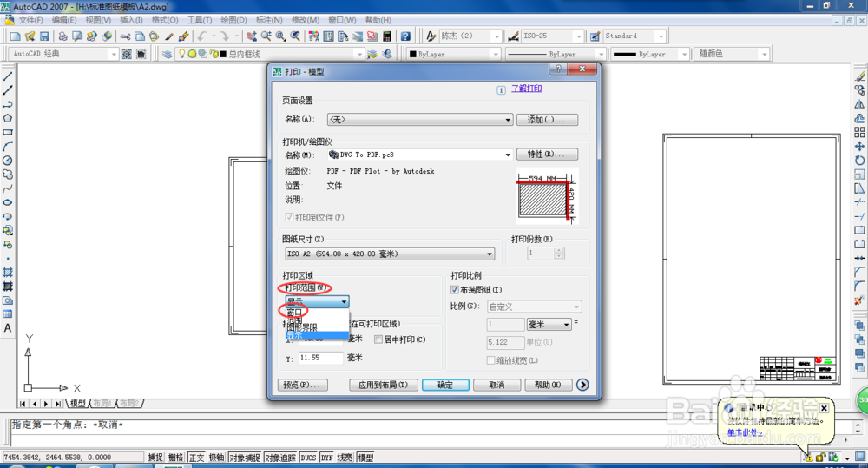Screen dimensions: 868x468
Task: Open the printer name DWG To PDF dropdown
Action: click(419, 155)
